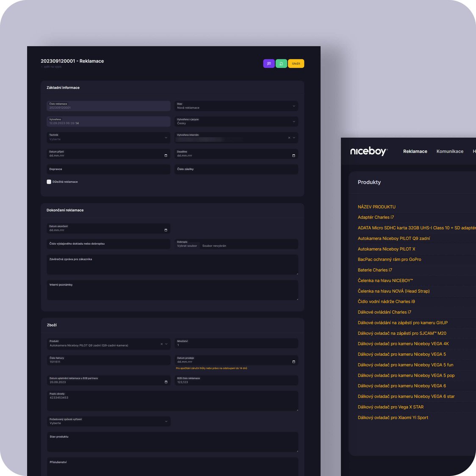The image size is (476, 476).
Task: Click the green document icon button
Action: click(281, 64)
